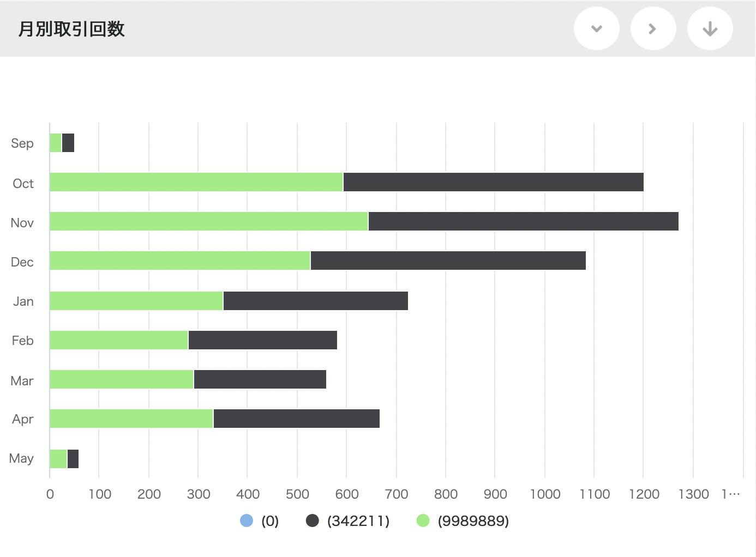Click the green May bar segment
The width and height of the screenshot is (756, 557).
coord(58,459)
